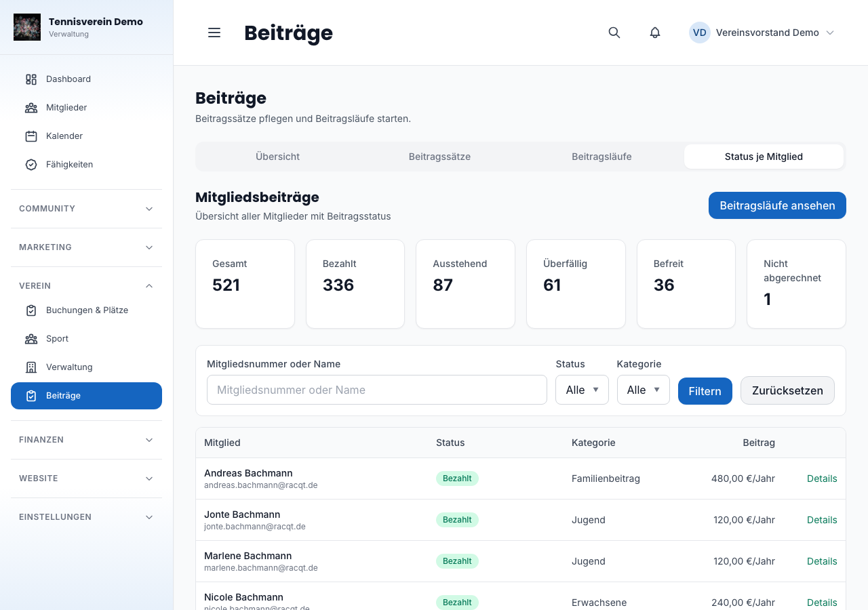Open the notifications bell icon

pyautogui.click(x=655, y=33)
